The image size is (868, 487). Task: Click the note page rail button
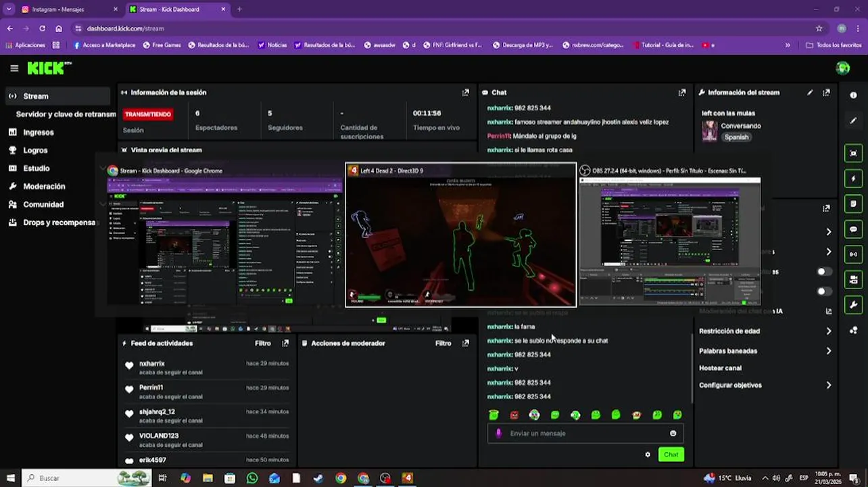tap(853, 204)
